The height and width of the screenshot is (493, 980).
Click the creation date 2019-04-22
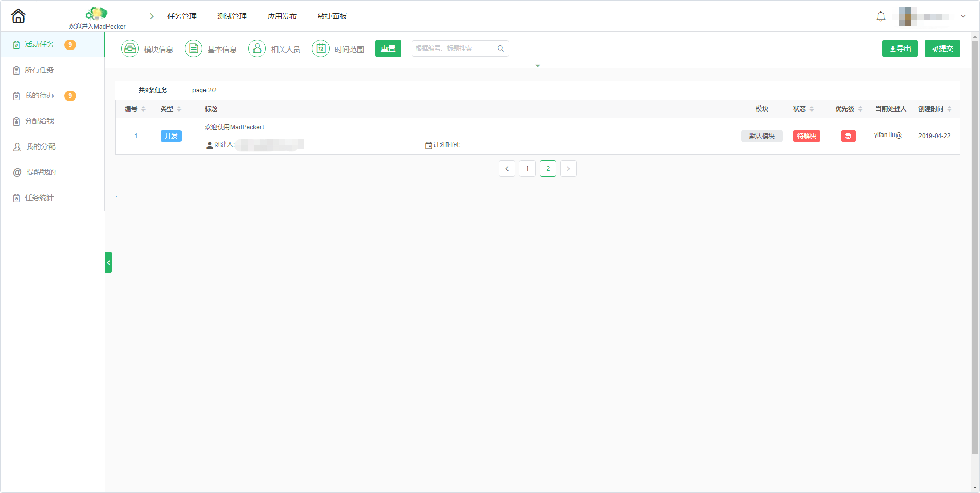tap(935, 136)
